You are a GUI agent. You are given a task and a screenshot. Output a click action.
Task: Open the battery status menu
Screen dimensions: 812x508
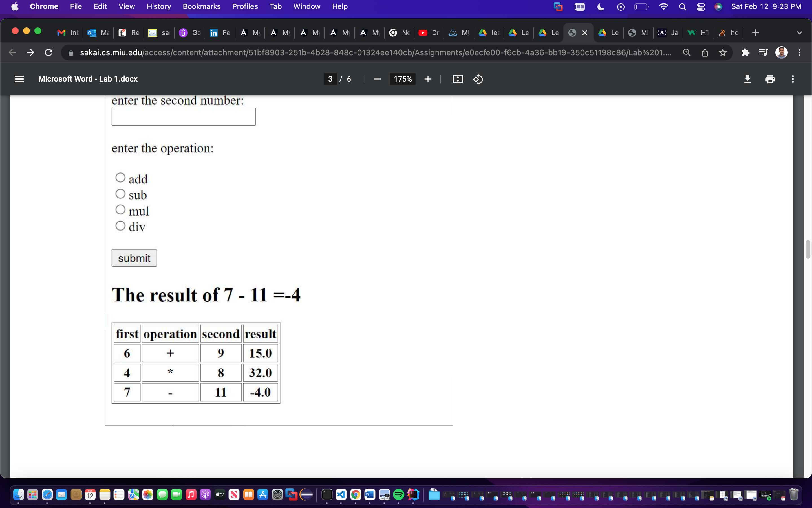click(641, 7)
